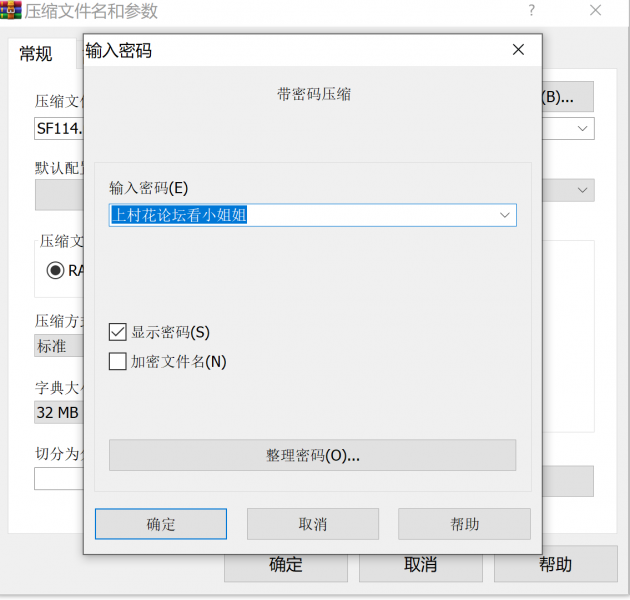Uncheck the 显示密码(S) checkbox
This screenshot has height=600, width=630.
pyautogui.click(x=118, y=332)
